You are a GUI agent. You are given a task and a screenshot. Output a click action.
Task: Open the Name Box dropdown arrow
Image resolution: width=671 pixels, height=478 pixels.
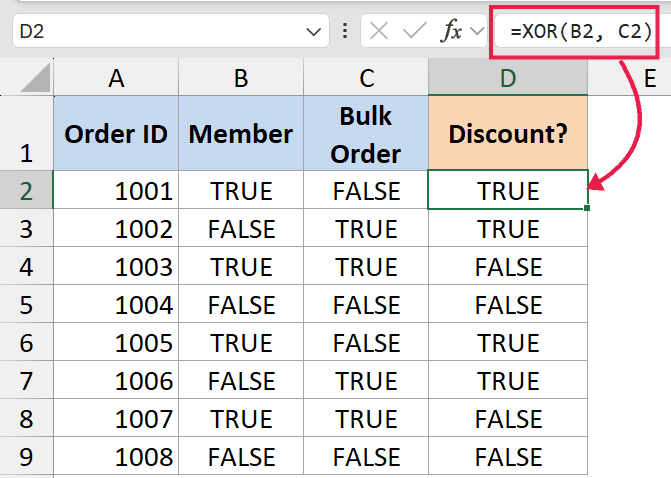click(314, 32)
